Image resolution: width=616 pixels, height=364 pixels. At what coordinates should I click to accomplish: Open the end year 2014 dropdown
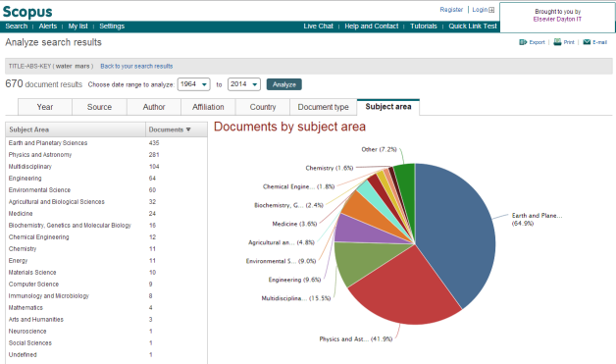(x=244, y=84)
